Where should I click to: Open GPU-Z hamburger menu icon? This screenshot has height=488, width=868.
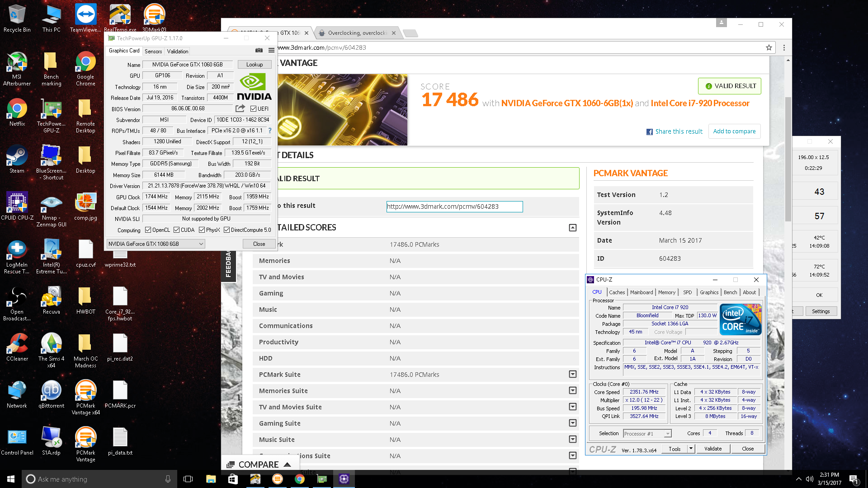pos(271,50)
